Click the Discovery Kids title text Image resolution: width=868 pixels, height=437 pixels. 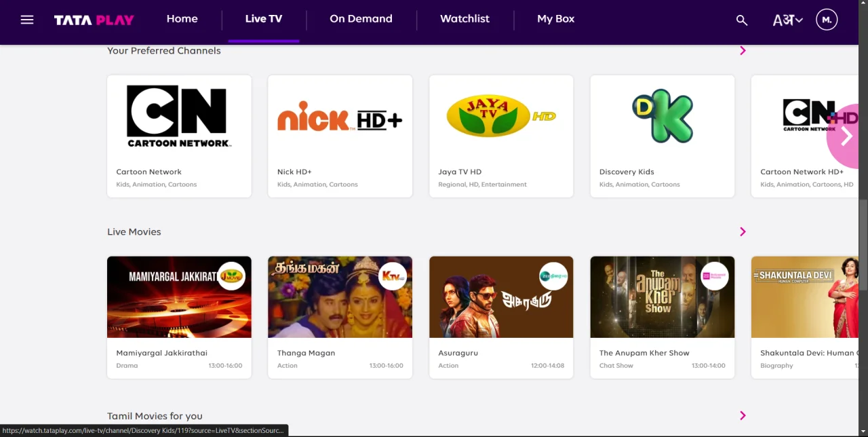[627, 172]
